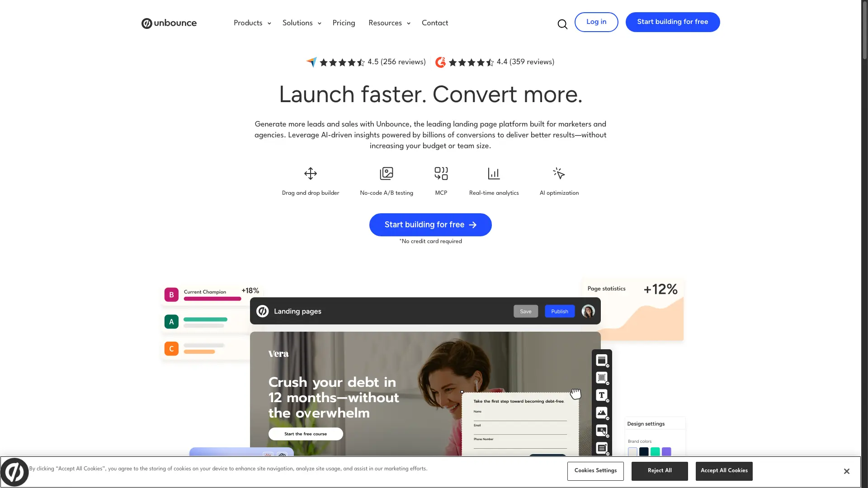Select the light gray brand color swatch
This screenshot has width=868, height=488.
(632, 451)
